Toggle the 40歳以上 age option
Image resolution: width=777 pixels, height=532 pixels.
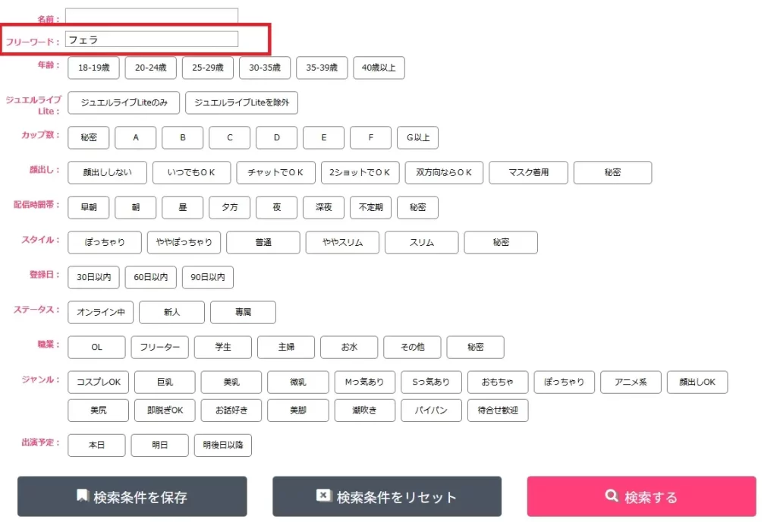tap(379, 68)
